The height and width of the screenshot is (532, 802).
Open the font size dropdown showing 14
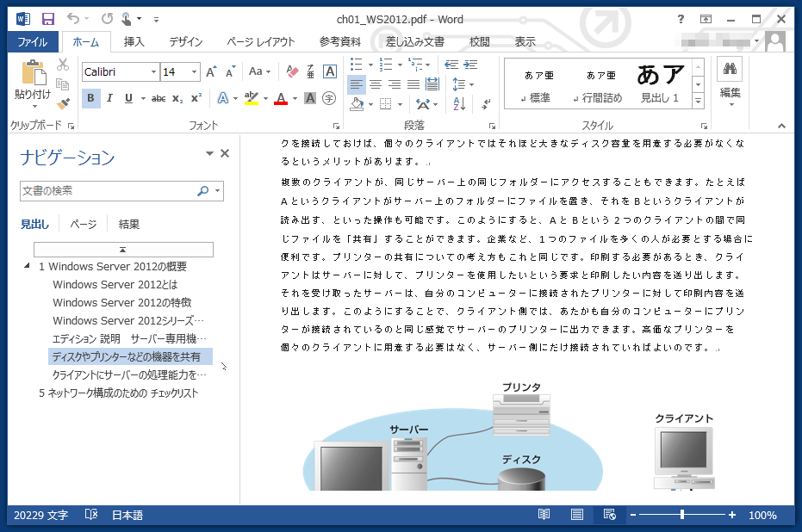point(194,72)
